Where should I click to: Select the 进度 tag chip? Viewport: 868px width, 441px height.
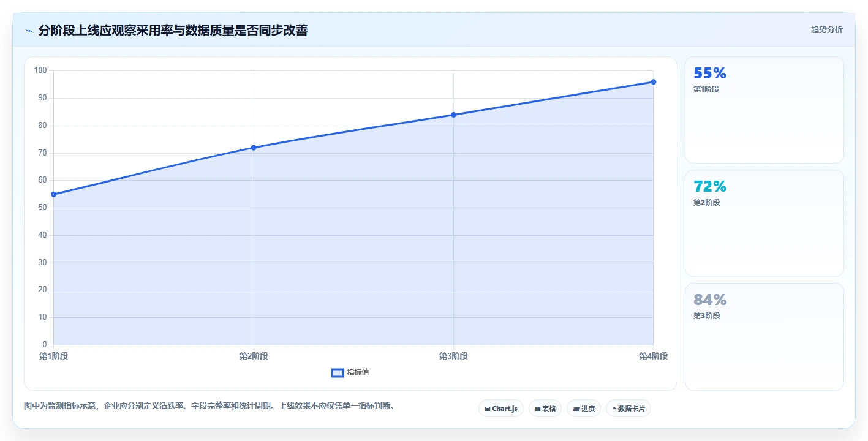(583, 409)
